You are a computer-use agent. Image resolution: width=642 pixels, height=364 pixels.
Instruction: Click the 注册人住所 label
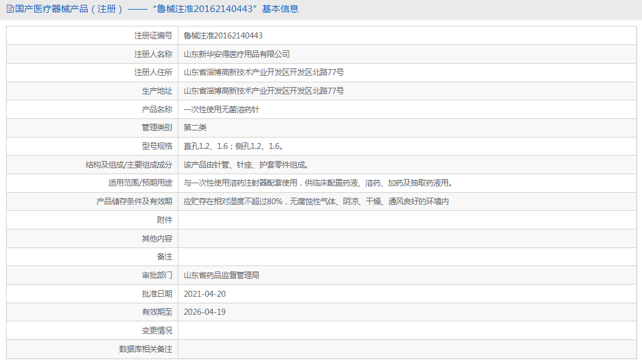tap(153, 73)
